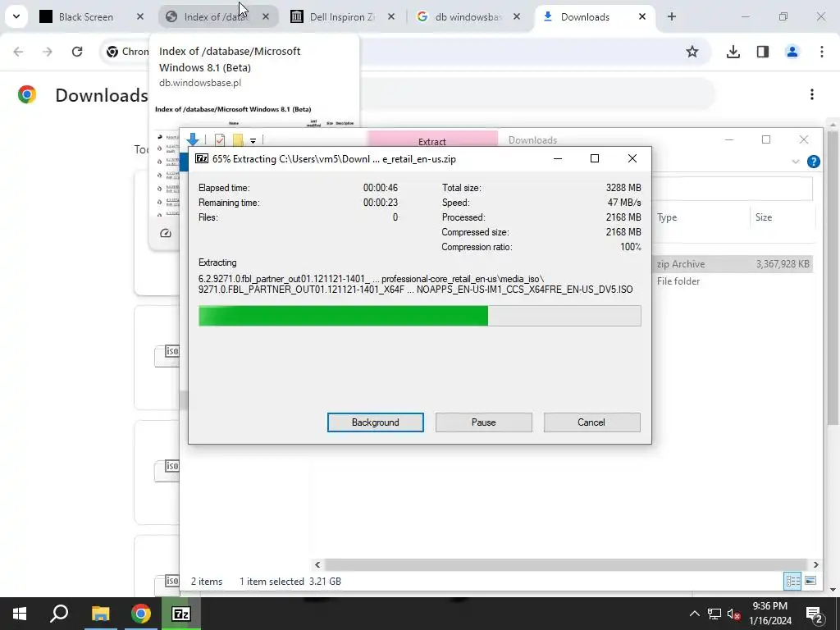The width and height of the screenshot is (840, 630).
Task: Switch Explorer to details view
Action: pyautogui.click(x=792, y=582)
